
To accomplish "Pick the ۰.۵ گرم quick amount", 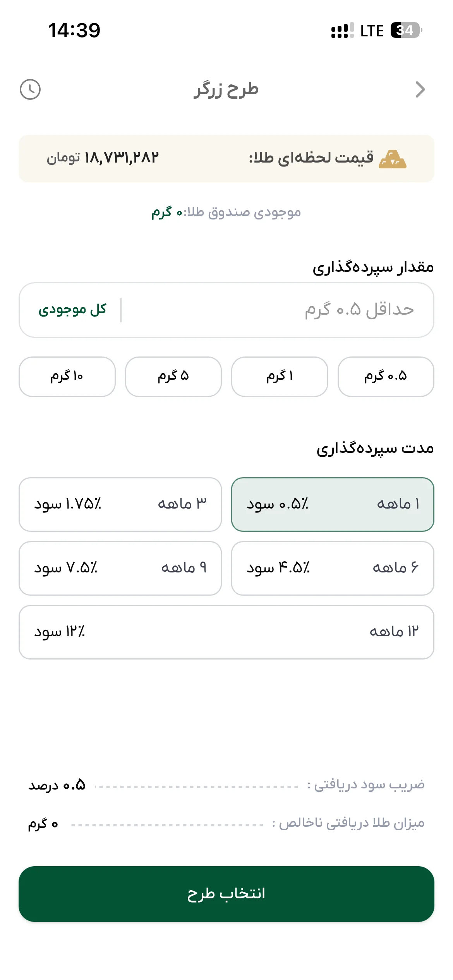I will point(386,377).
